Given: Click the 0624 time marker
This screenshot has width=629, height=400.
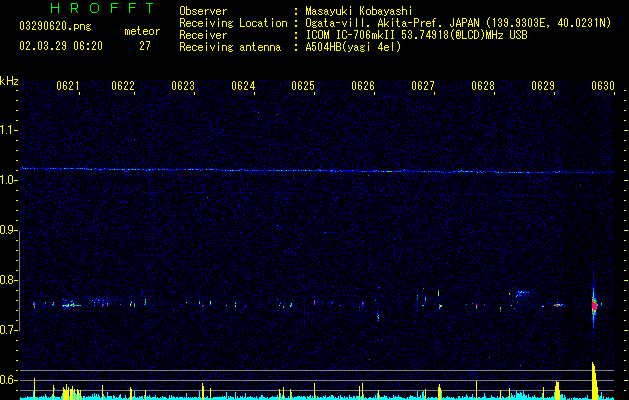Looking at the screenshot, I should coord(243,86).
